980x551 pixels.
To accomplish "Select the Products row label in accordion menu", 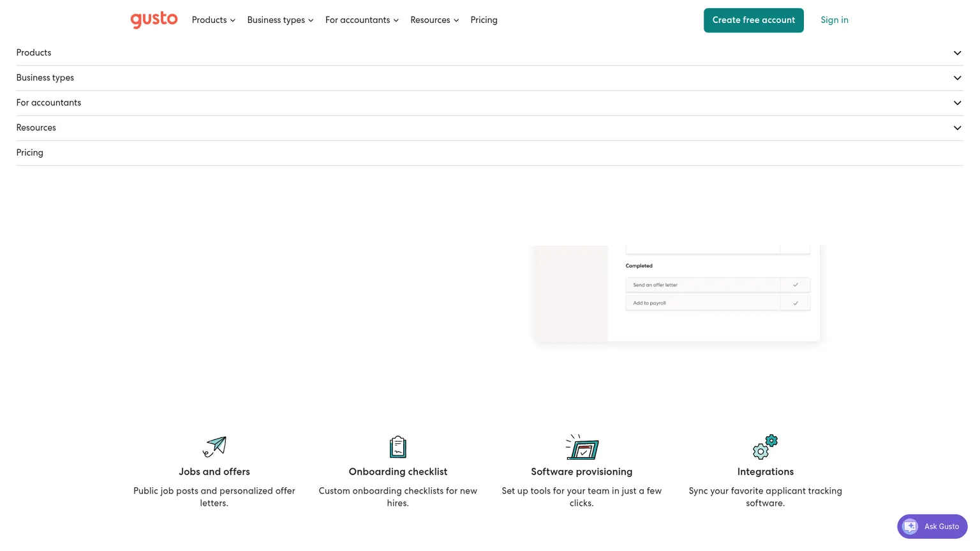I will click(x=34, y=53).
